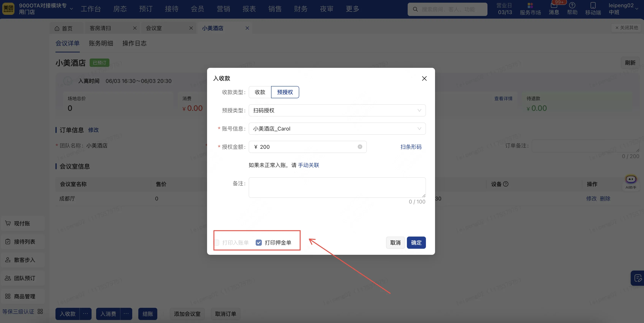
Task: Open the floating feedback note icon
Action: pos(637,278)
